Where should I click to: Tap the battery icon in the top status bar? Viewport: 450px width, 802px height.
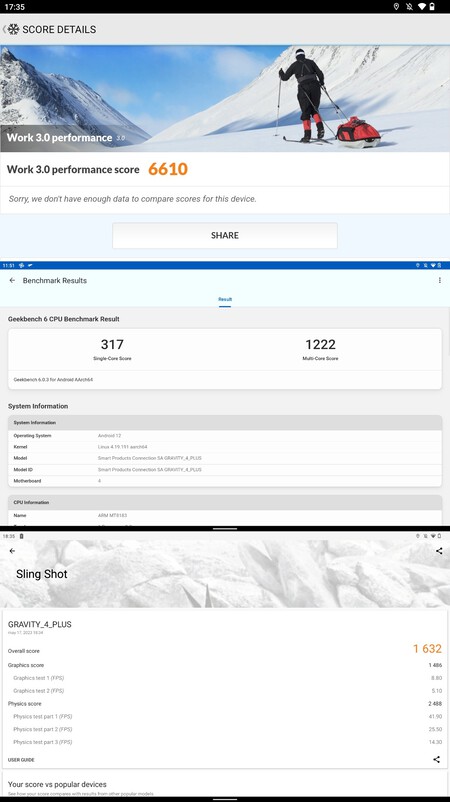pos(433,7)
